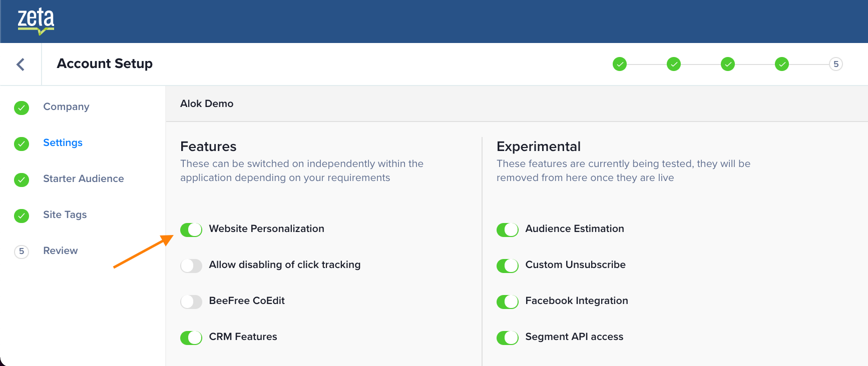
Task: Click the Zeta logo in header
Action: tap(36, 21)
